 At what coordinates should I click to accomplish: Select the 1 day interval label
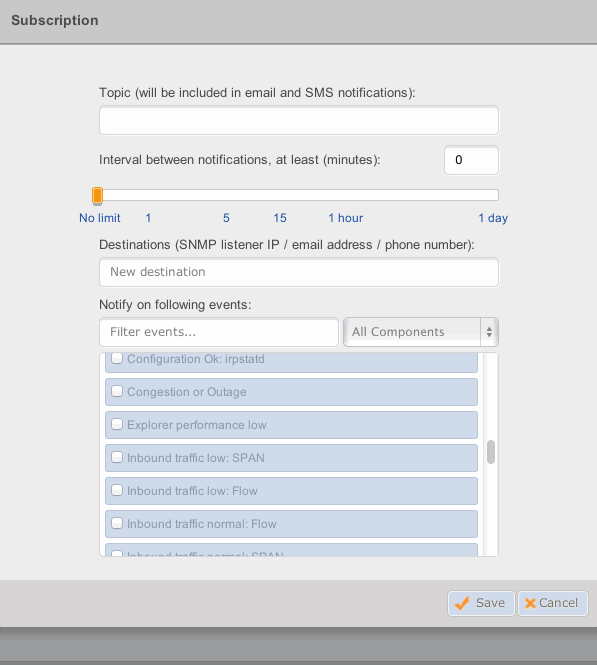[x=493, y=218]
